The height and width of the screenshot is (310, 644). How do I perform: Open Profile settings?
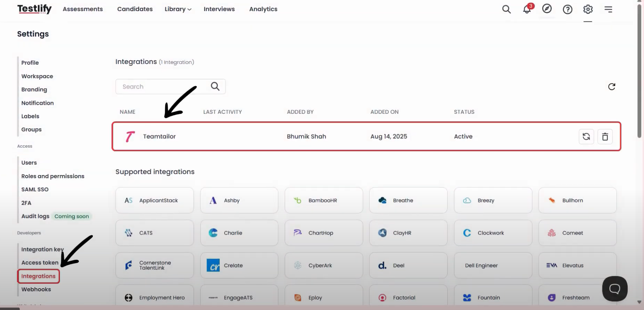[x=30, y=63]
